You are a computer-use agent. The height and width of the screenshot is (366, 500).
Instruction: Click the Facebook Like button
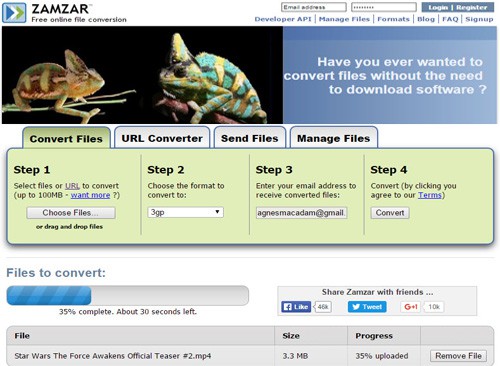click(x=296, y=307)
